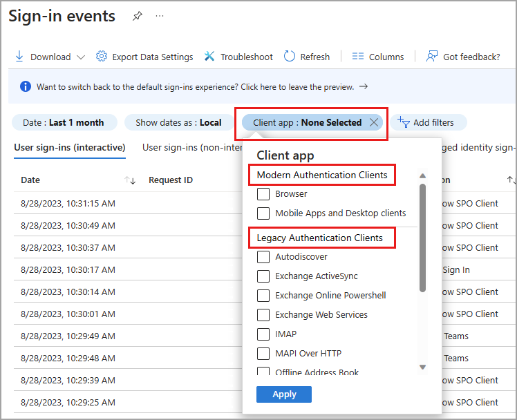517x420 pixels.
Task: Open Show dates as Local filter
Action: [x=178, y=122]
